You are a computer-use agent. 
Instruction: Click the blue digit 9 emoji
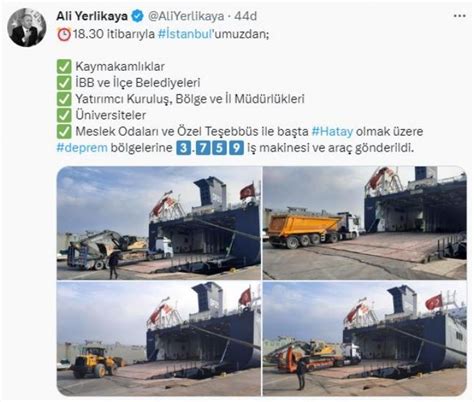pos(237,148)
